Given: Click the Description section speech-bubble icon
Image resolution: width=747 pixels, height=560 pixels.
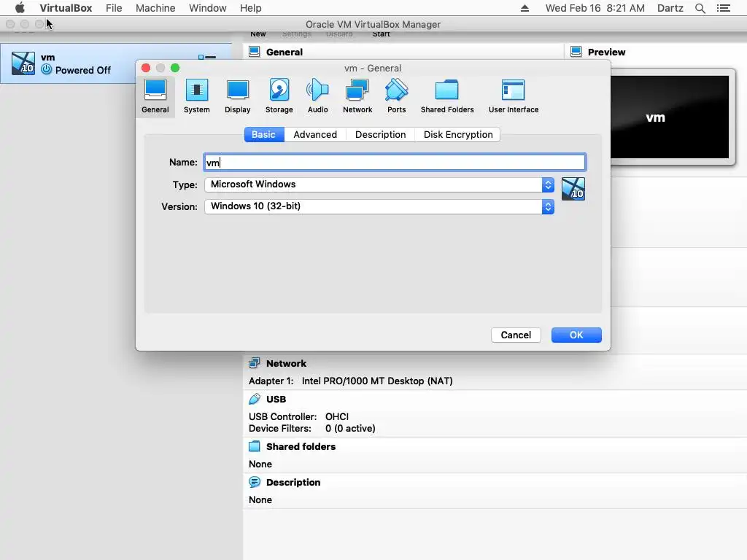Looking at the screenshot, I should point(255,482).
